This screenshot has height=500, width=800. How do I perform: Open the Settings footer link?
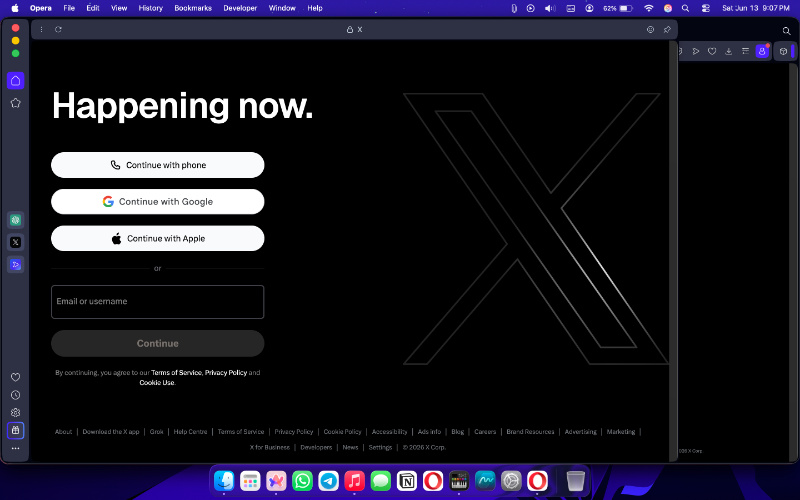point(380,447)
